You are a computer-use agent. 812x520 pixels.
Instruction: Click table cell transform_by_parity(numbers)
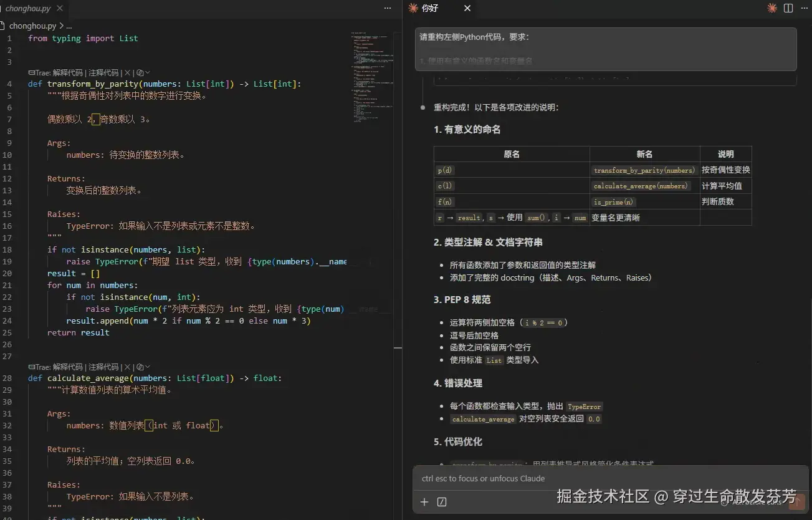click(644, 170)
